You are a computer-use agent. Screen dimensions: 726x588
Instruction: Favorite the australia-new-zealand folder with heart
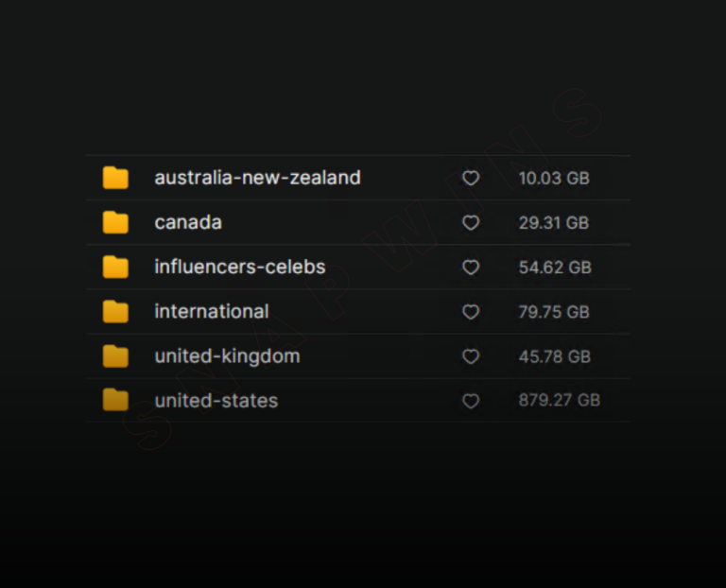click(471, 178)
